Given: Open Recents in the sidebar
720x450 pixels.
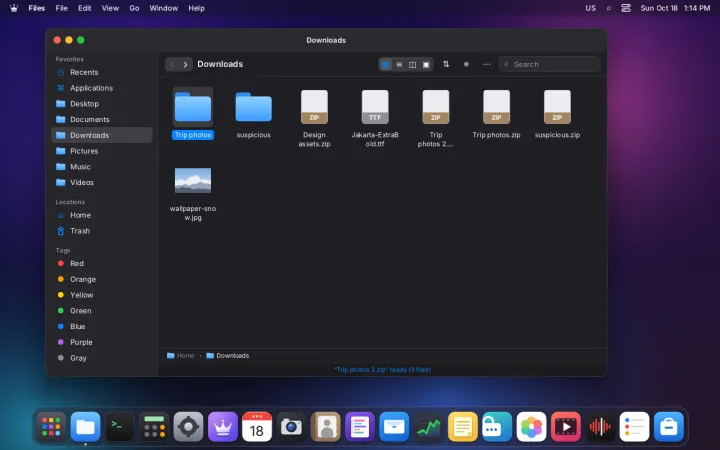Looking at the screenshot, I should click(x=101, y=73).
